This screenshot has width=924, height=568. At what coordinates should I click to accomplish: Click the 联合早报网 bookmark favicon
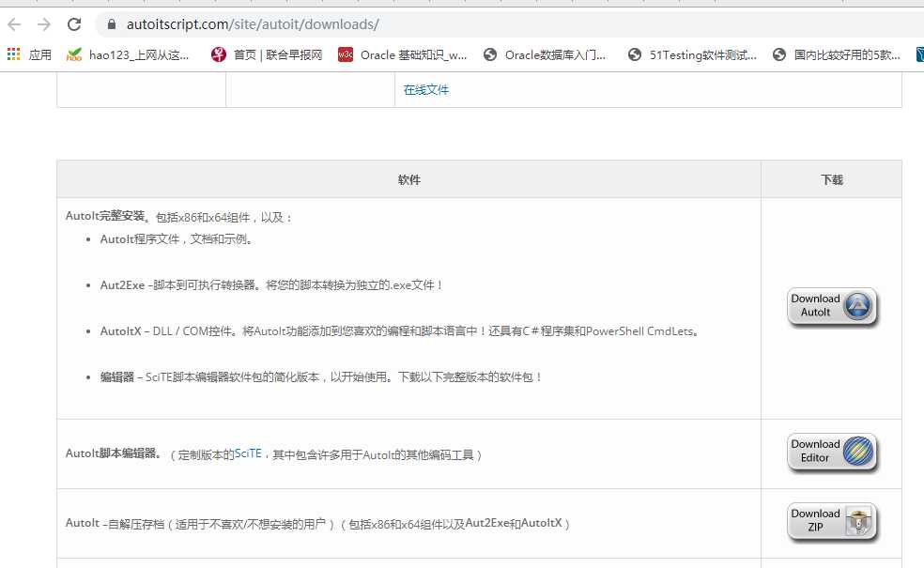click(x=219, y=54)
